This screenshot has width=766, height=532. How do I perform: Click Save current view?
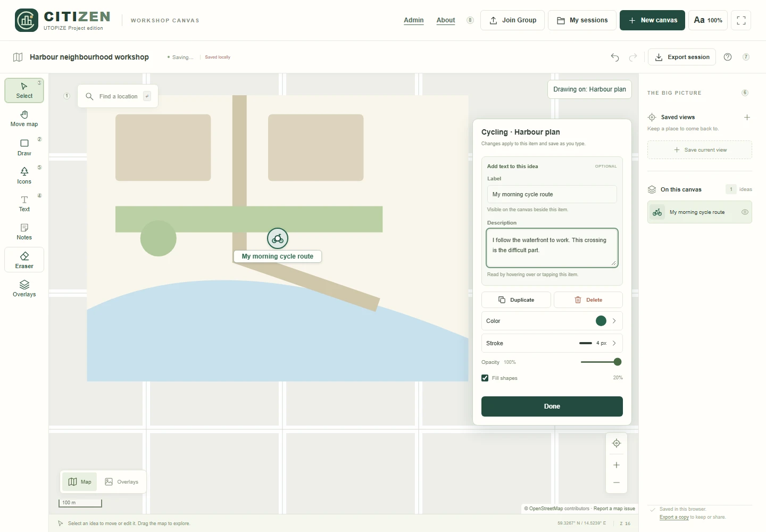coord(700,150)
